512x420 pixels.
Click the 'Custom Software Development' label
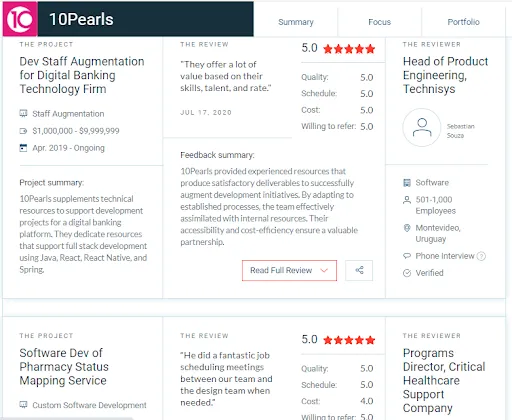click(89, 405)
